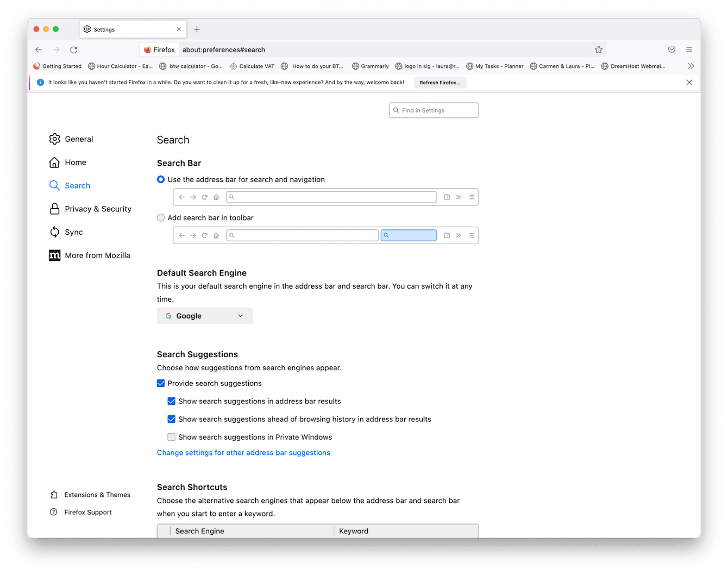
Task: Click 'Change settings for other address bar suggestions'
Action: 243,452
